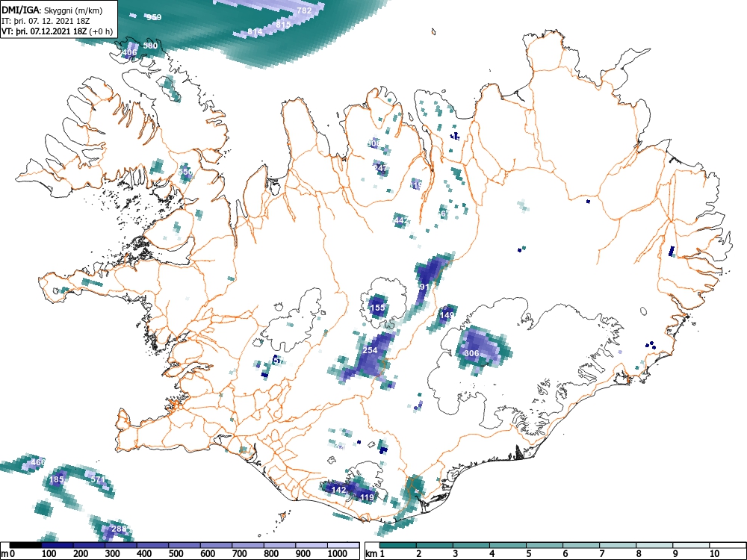This screenshot has height=560, width=747.
Task: Click the '149' visibility value on the map
Action: click(447, 315)
